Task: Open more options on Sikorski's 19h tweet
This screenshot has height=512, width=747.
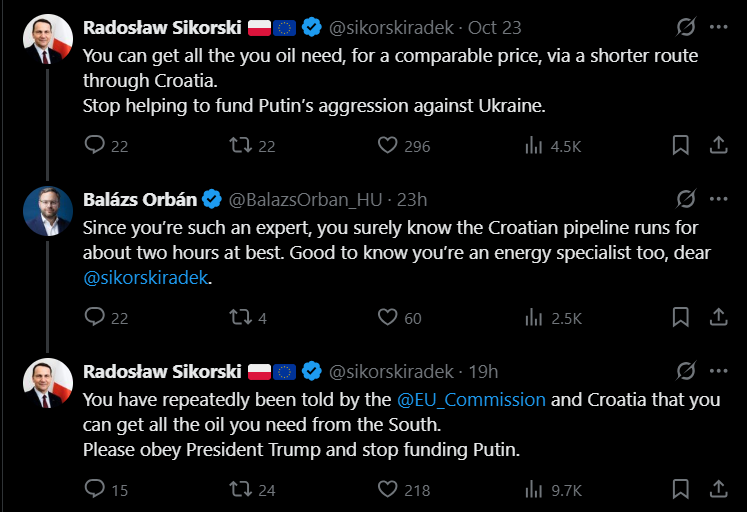Action: [x=717, y=371]
